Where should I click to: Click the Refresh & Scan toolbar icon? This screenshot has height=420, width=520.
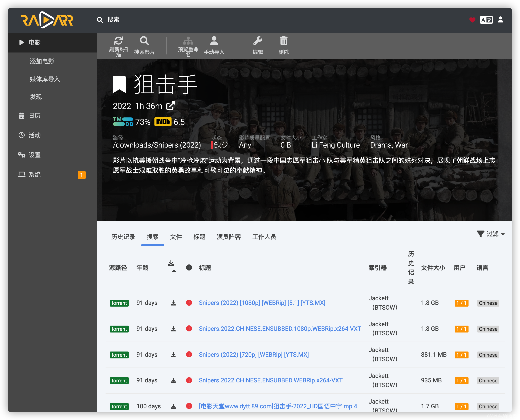[x=119, y=41]
